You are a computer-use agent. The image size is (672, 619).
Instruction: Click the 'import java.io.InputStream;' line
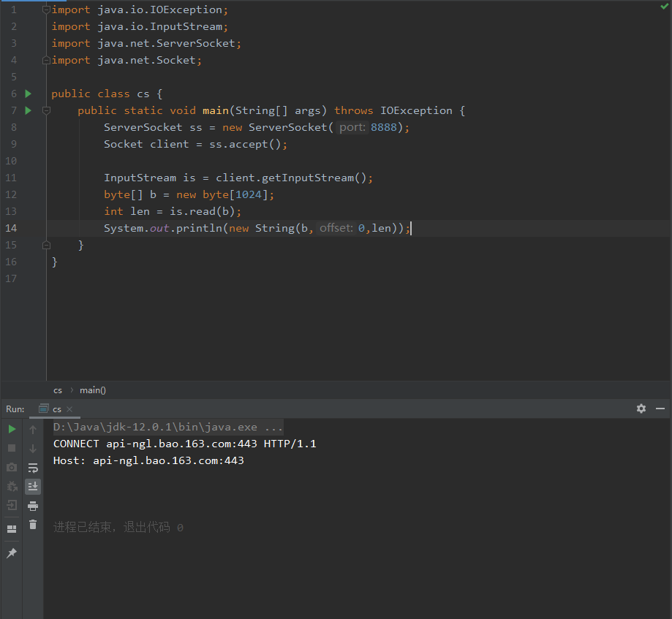pyautogui.click(x=140, y=26)
